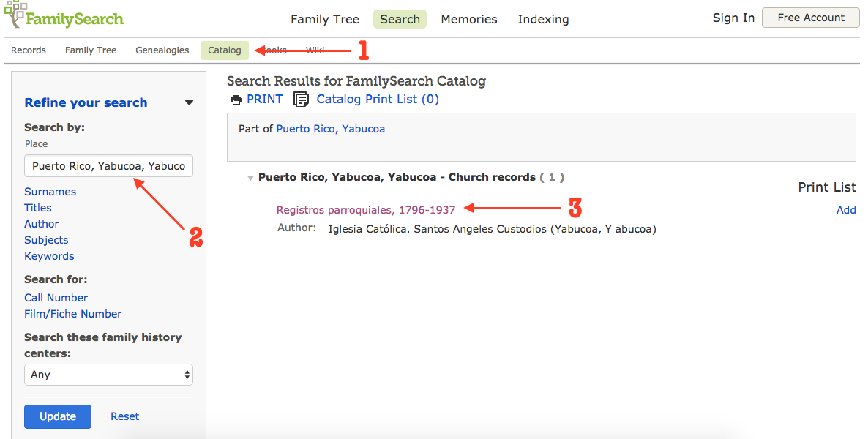Select the Catalog tab
Screen dimensions: 868x439
225,50
